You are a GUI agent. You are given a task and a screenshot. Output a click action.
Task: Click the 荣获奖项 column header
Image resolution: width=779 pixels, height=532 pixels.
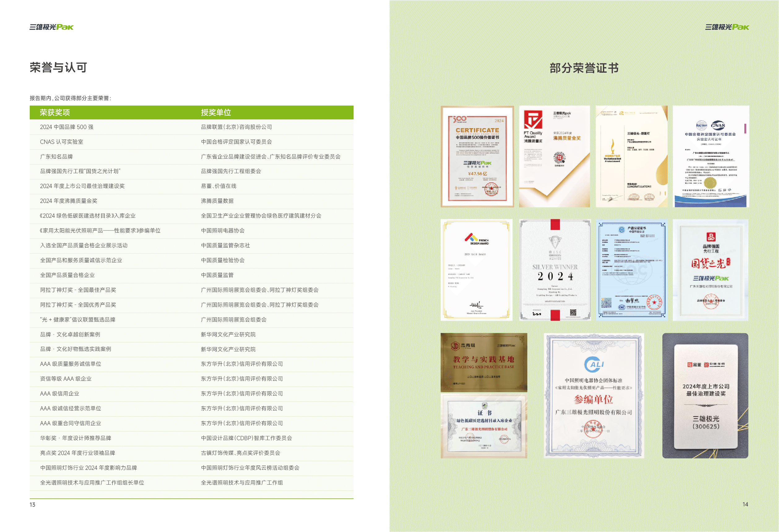55,113
